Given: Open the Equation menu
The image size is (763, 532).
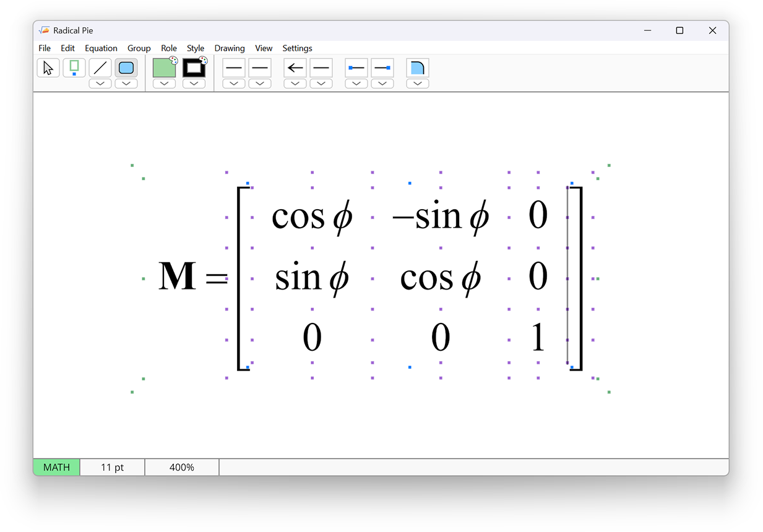Looking at the screenshot, I should point(100,48).
